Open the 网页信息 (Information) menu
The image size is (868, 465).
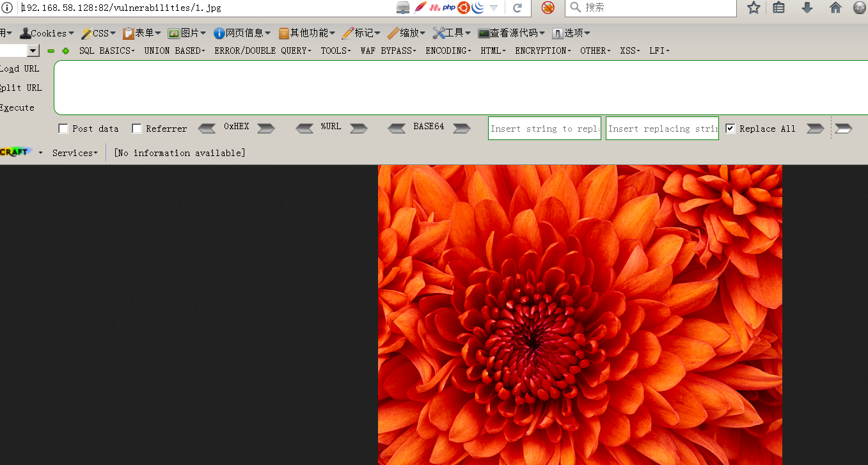click(242, 33)
